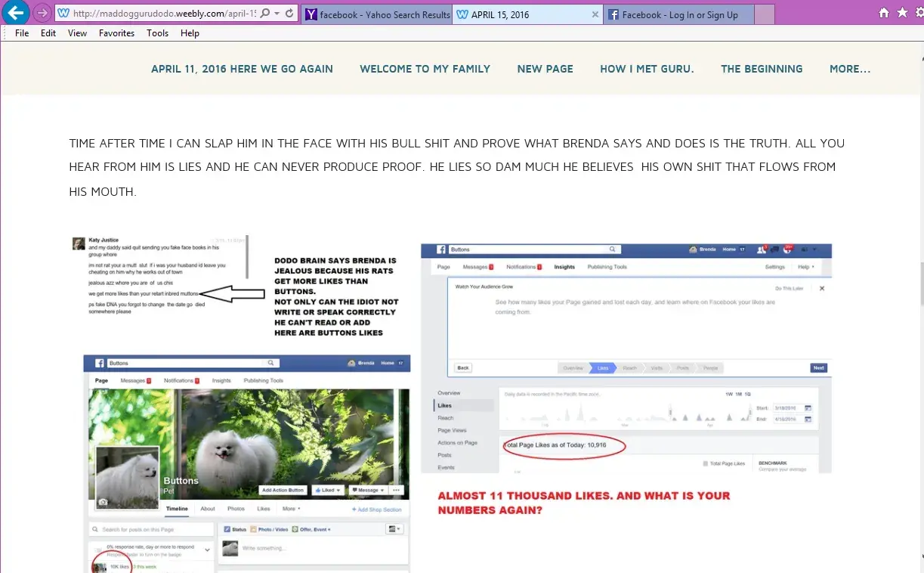The height and width of the screenshot is (573, 924).
Task: Open the Favorites menu
Action: point(116,33)
